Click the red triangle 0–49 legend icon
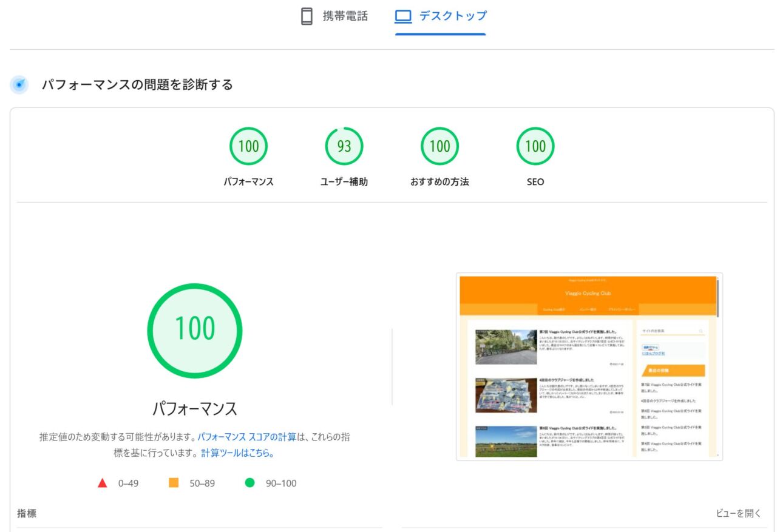This screenshot has height=532, width=777. (103, 483)
